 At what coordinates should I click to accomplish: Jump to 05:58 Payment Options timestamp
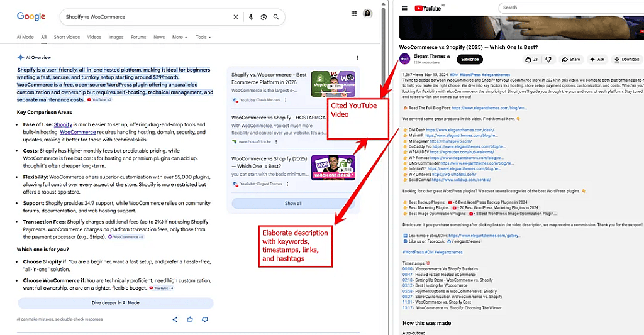[407, 292]
